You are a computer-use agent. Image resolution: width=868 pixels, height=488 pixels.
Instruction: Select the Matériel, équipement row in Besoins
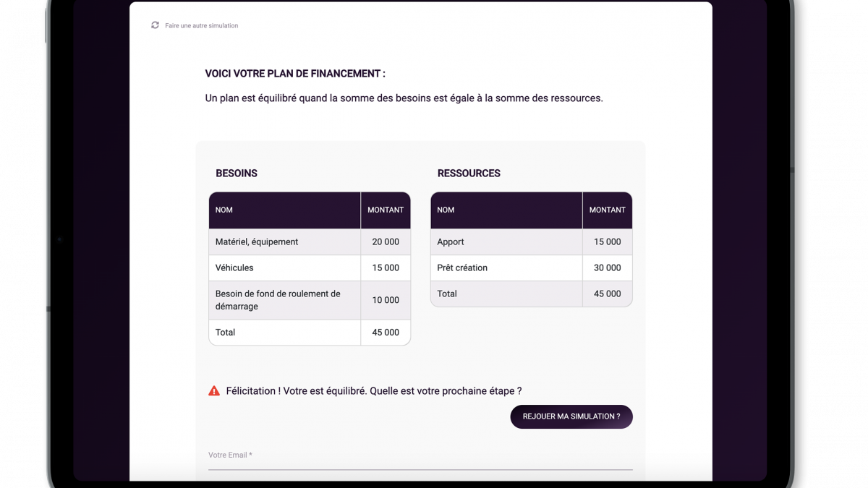310,242
